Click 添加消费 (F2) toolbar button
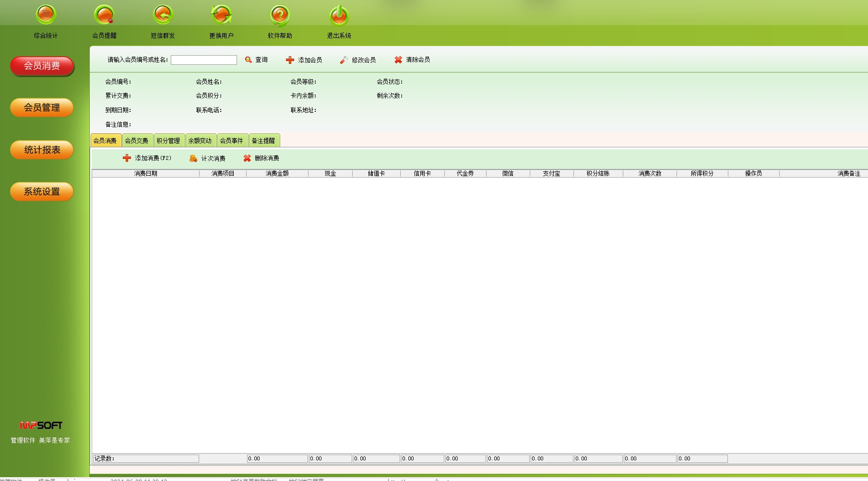The image size is (868, 481). point(147,158)
